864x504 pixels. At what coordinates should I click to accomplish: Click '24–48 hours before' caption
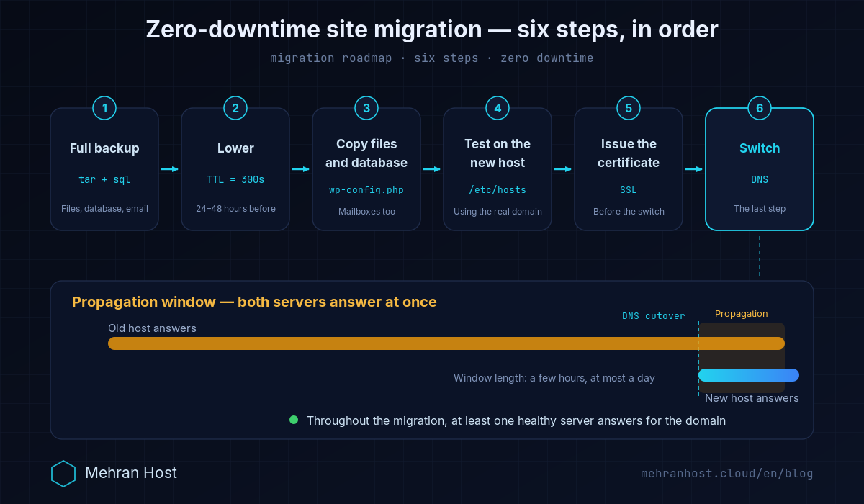coord(235,209)
